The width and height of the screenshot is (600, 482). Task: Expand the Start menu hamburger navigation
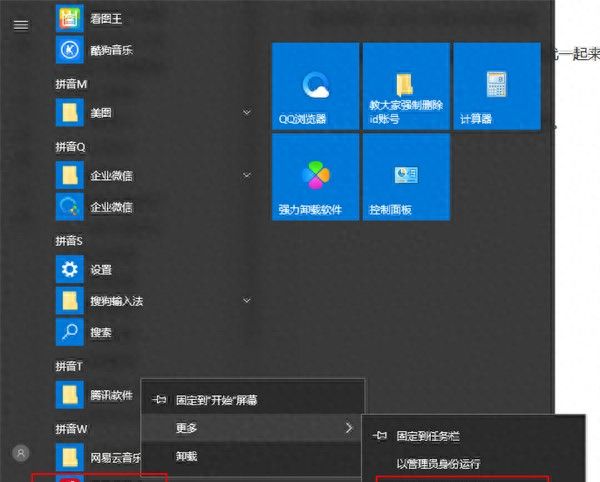tap(21, 25)
